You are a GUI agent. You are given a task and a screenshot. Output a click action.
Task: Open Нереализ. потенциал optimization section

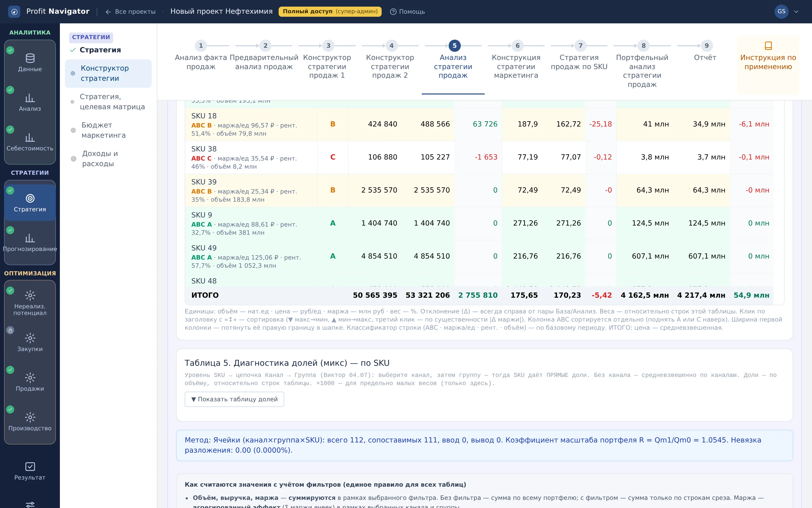point(30,302)
